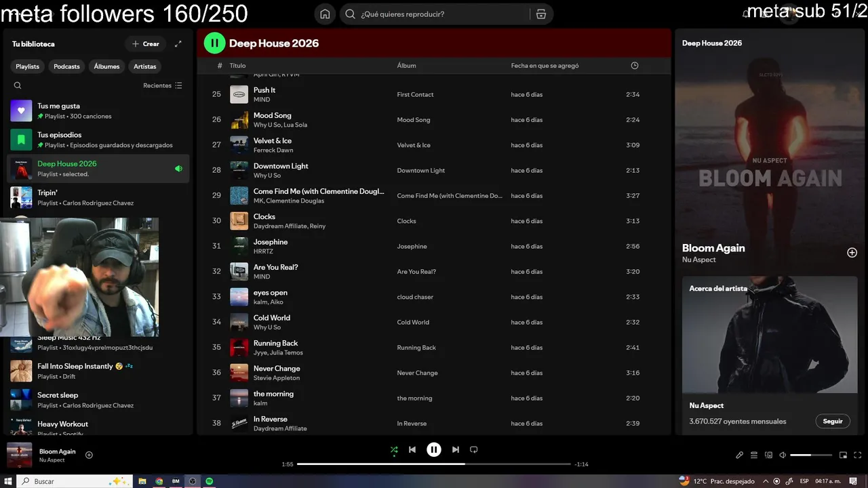Click the search magnifier in the top bar
Screen dimensions: 868x488
coord(351,14)
